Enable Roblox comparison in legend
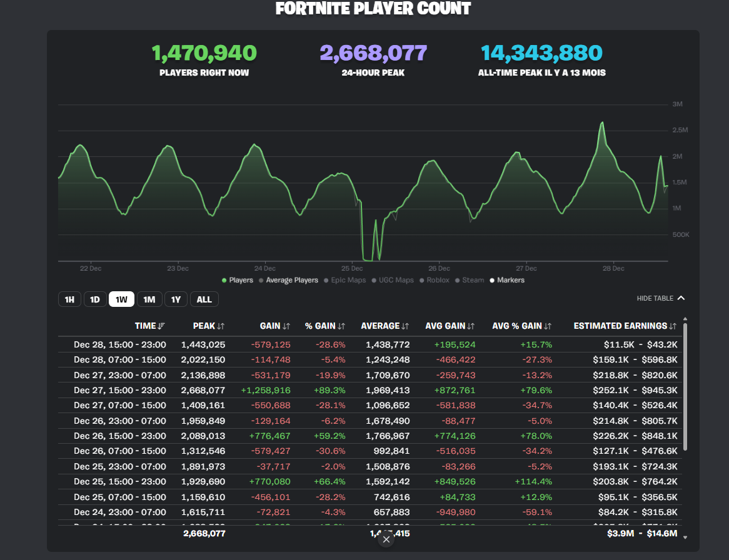 [435, 280]
